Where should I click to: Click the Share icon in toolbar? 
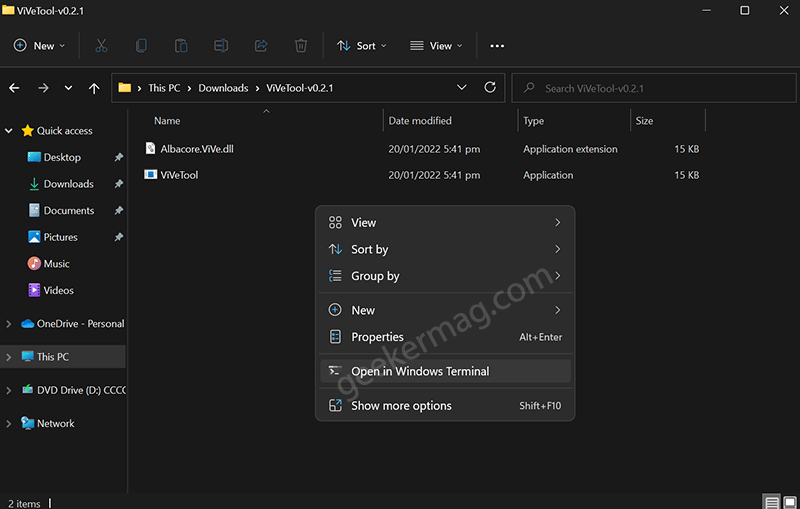click(261, 46)
